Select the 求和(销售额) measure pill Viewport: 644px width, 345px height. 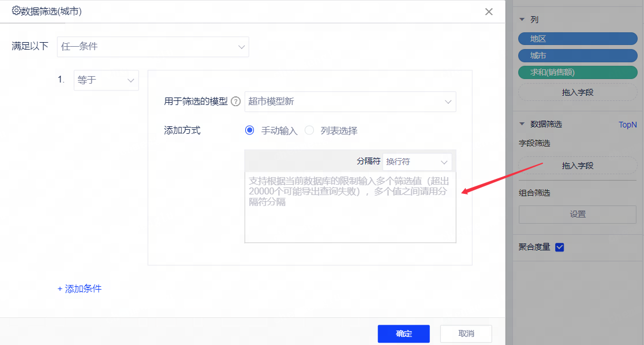578,72
